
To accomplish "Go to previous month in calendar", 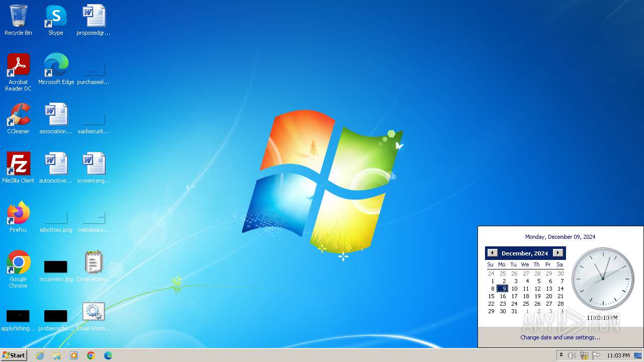I will (493, 253).
